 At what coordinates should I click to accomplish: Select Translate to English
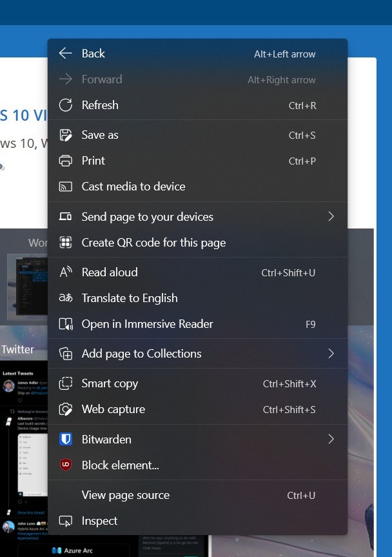[x=130, y=298]
